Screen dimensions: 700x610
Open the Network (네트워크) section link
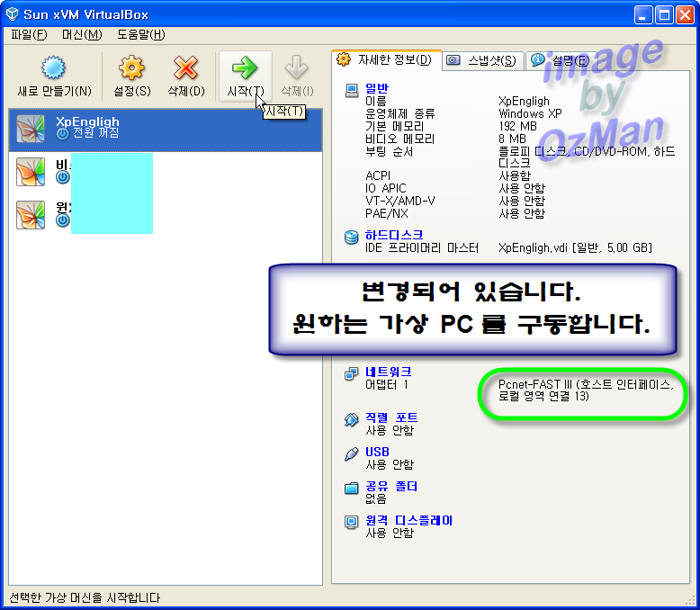[x=388, y=371]
